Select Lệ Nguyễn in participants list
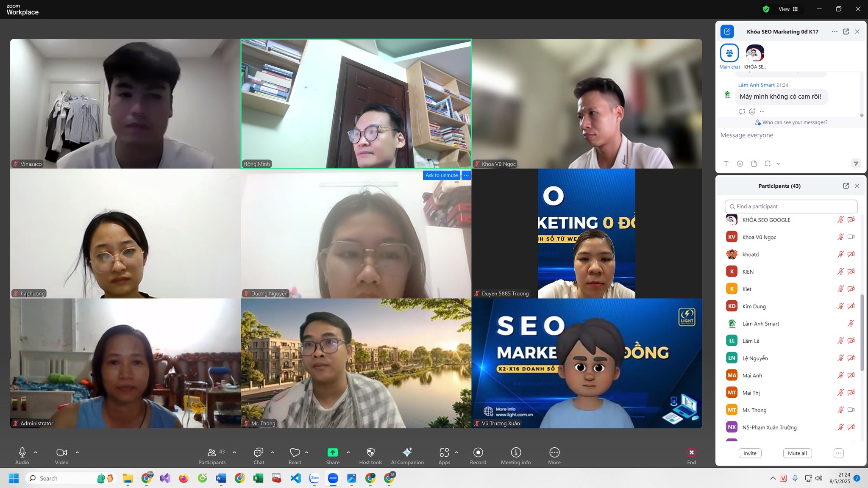 pos(790,358)
